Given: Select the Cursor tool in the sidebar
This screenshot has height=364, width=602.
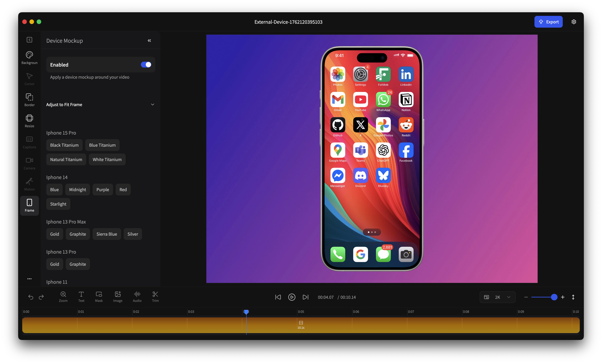Looking at the screenshot, I should click(29, 78).
